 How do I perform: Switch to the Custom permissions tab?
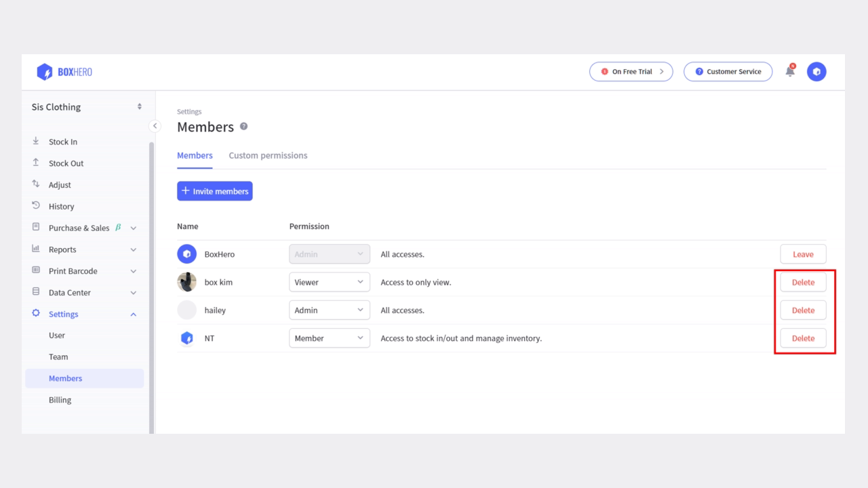(x=268, y=155)
